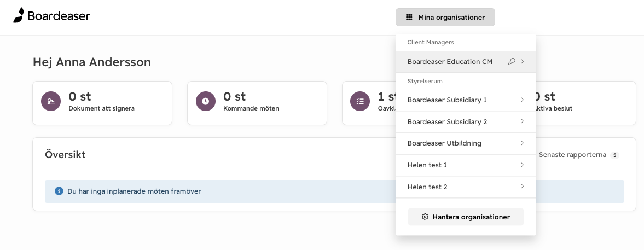Screen dimensions: 644x250
Task: Click the clock icon on Kommande möten
Action: tap(206, 101)
